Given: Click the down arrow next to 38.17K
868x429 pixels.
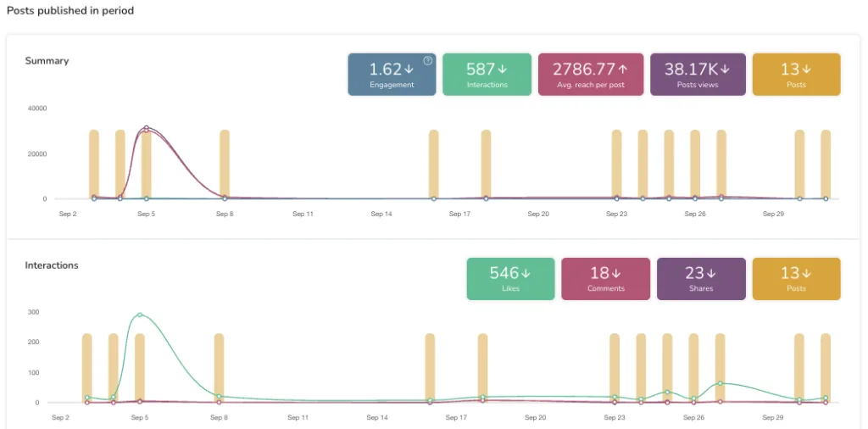Looking at the screenshot, I should (x=725, y=69).
